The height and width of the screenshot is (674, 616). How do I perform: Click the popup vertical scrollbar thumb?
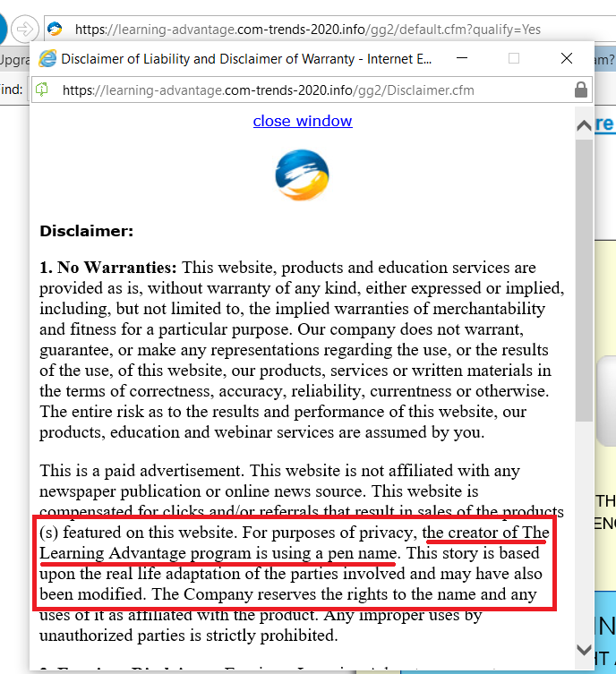click(584, 280)
